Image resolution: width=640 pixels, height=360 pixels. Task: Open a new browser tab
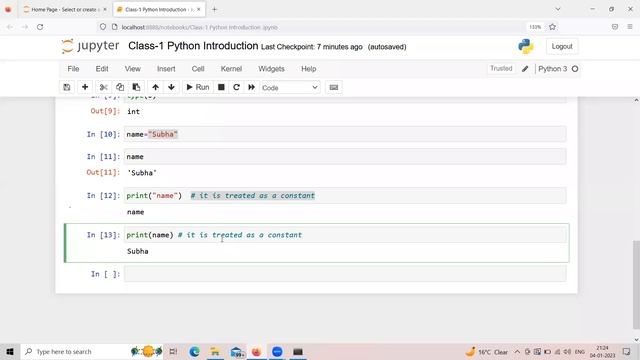(x=214, y=9)
